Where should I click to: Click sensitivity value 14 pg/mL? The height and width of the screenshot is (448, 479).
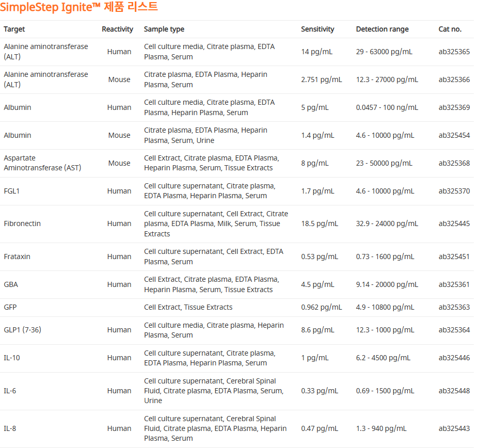[317, 52]
